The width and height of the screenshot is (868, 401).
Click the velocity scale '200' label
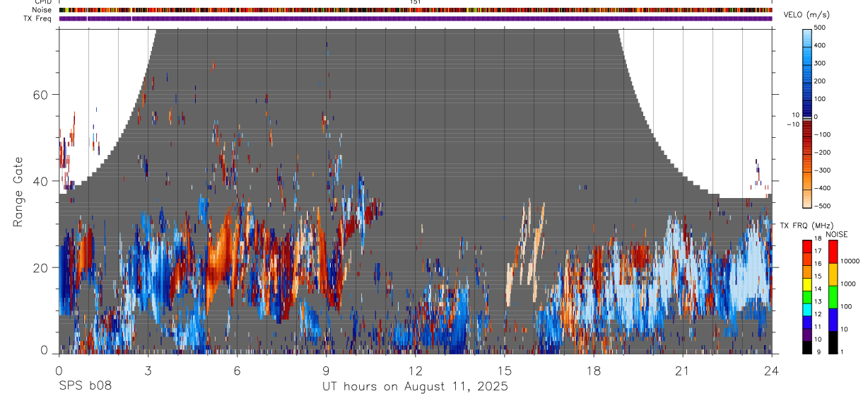[x=821, y=81]
